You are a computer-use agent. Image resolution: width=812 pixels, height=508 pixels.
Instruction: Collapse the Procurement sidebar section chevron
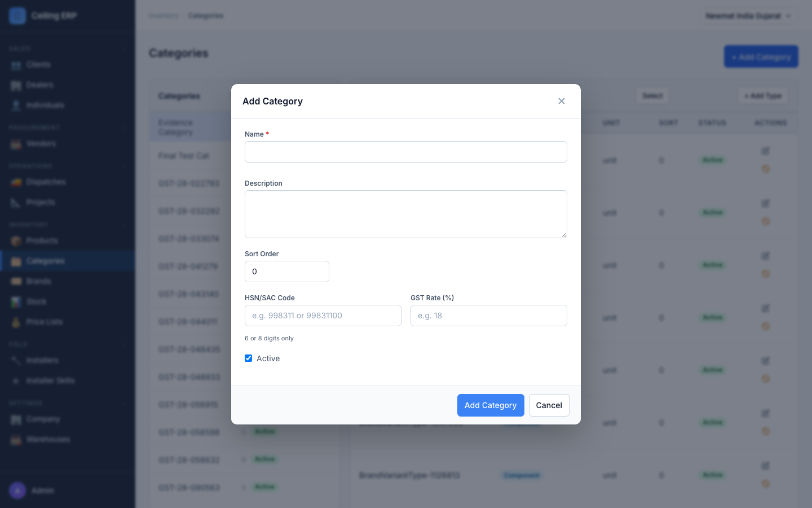coord(124,128)
